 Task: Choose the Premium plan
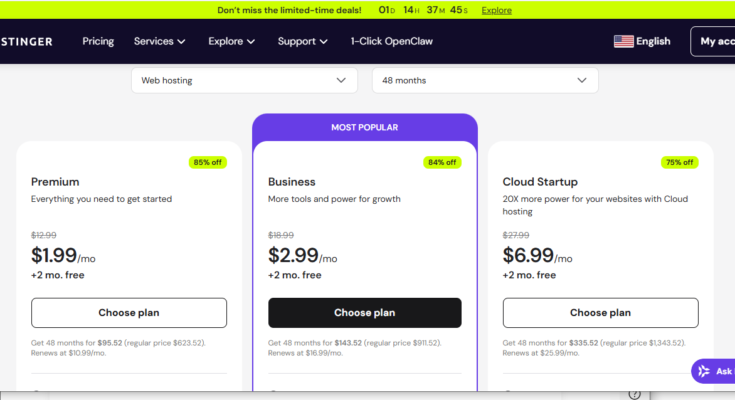129,313
